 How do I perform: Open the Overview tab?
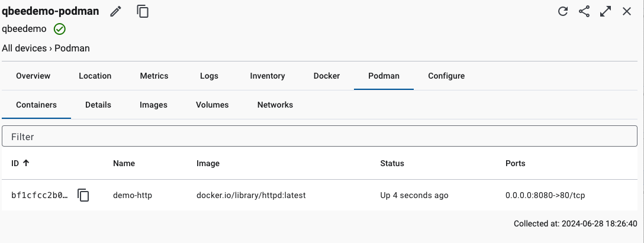[33, 76]
